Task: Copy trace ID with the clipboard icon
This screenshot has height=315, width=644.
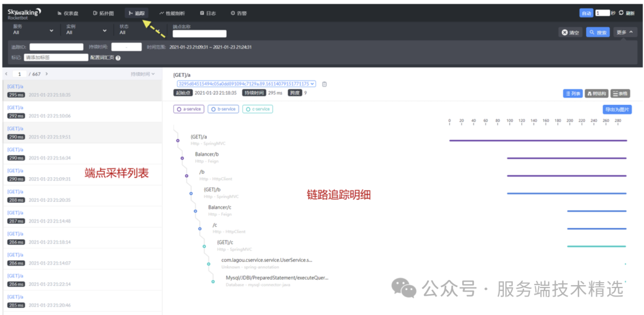Action: (324, 84)
